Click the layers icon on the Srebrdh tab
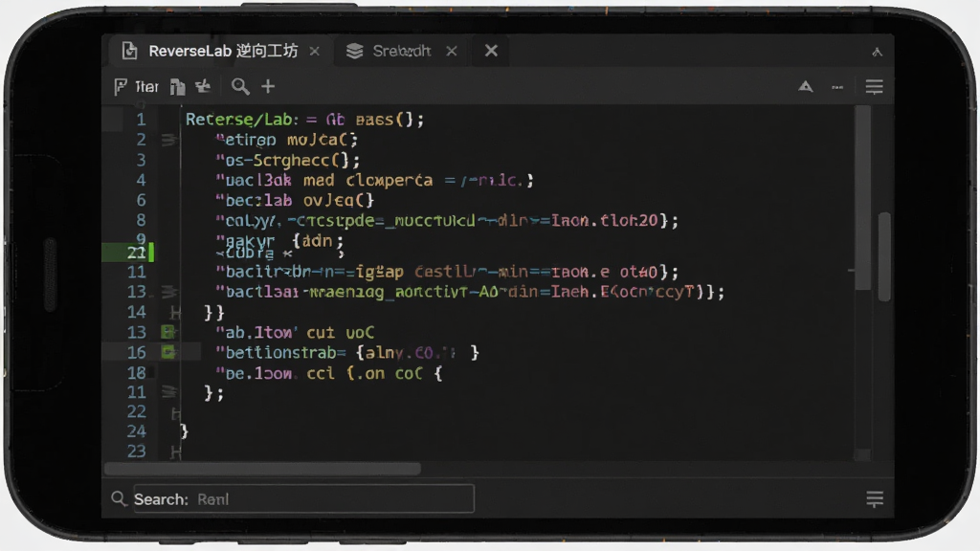The height and width of the screenshot is (551, 980). [354, 52]
